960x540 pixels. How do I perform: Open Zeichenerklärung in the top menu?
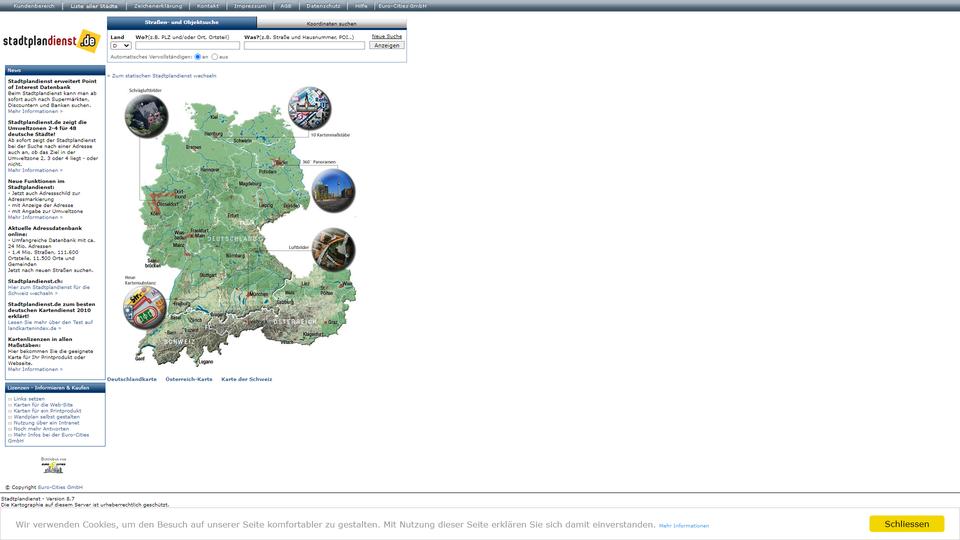tap(158, 6)
